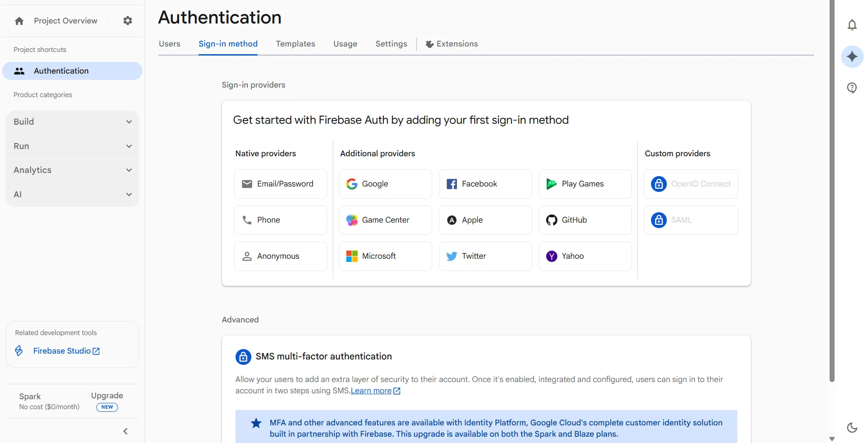
Task: Add Game Center sign-in provider
Action: pyautogui.click(x=386, y=220)
